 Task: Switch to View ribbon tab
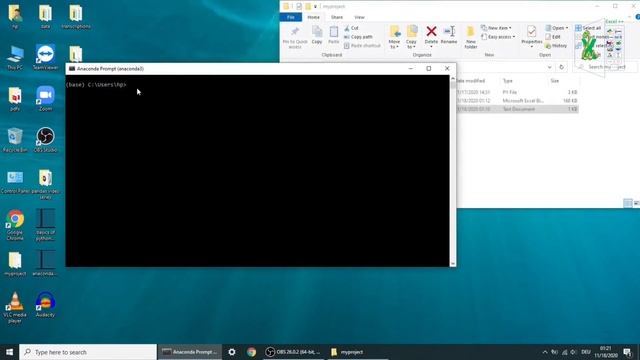pyautogui.click(x=359, y=17)
